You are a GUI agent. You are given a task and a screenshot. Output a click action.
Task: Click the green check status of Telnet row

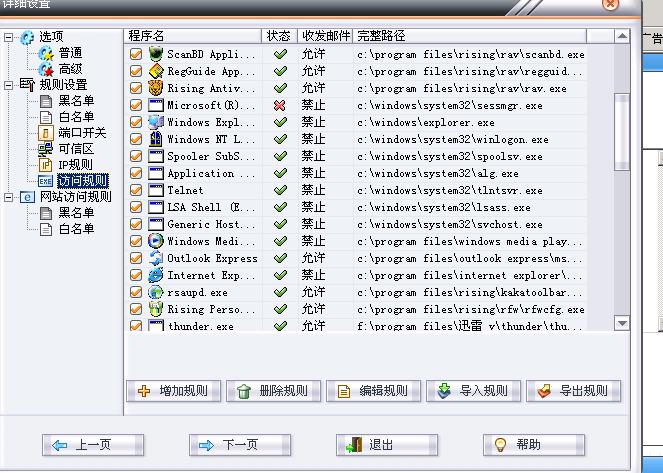[279, 190]
